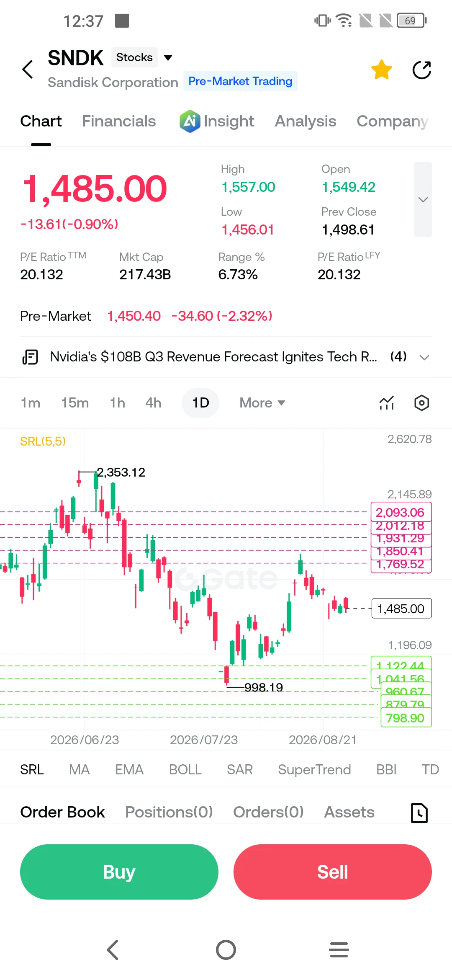Enable the SuperTrend indicator
Viewport: 452px width, 980px height.
314,770
